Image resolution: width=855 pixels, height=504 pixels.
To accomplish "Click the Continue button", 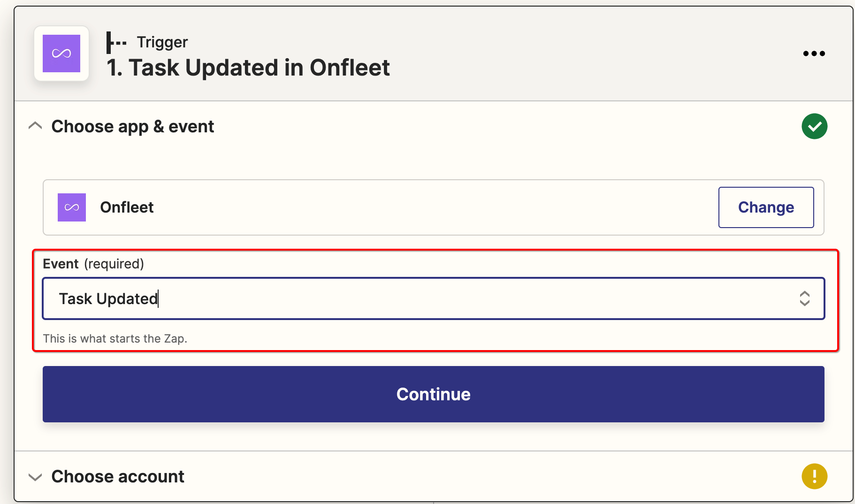I will (x=433, y=394).
